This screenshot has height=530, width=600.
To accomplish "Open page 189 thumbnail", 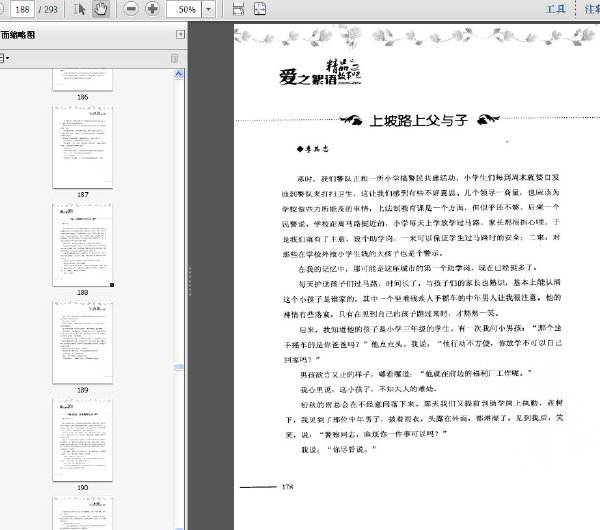I will (x=82, y=342).
